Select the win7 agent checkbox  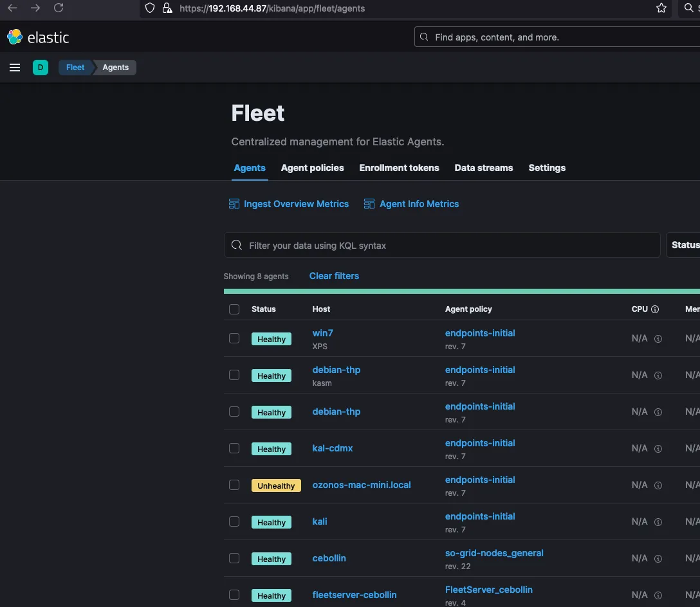[234, 338]
